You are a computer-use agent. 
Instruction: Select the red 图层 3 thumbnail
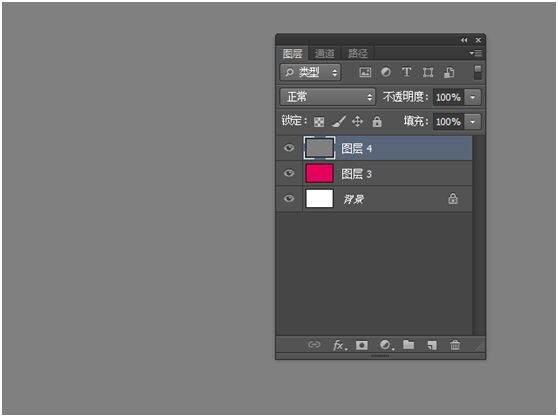pyautogui.click(x=319, y=173)
